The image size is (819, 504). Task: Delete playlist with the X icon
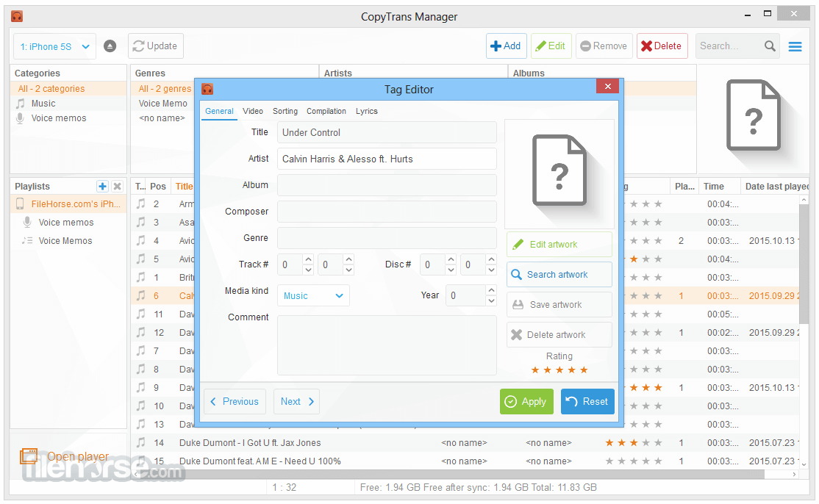(118, 187)
